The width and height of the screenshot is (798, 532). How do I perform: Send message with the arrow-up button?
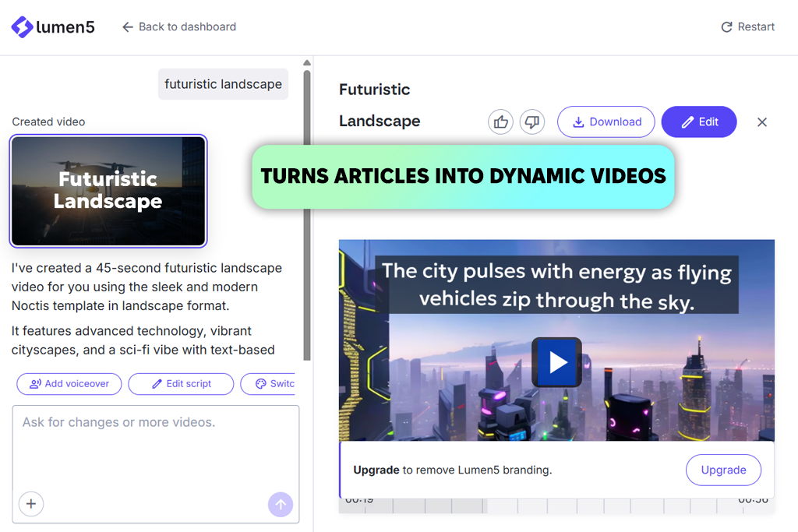[281, 505]
